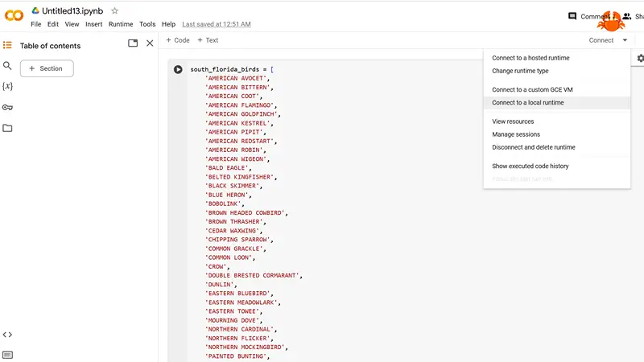This screenshot has height=362, width=644.
Task: Open the Comment icon in the header
Action: click(572, 16)
